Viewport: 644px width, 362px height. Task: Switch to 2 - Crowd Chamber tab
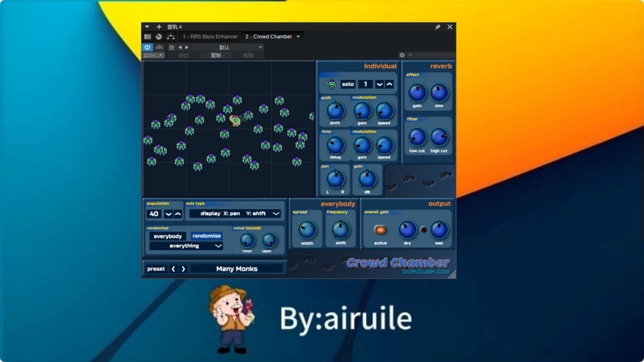click(x=269, y=37)
